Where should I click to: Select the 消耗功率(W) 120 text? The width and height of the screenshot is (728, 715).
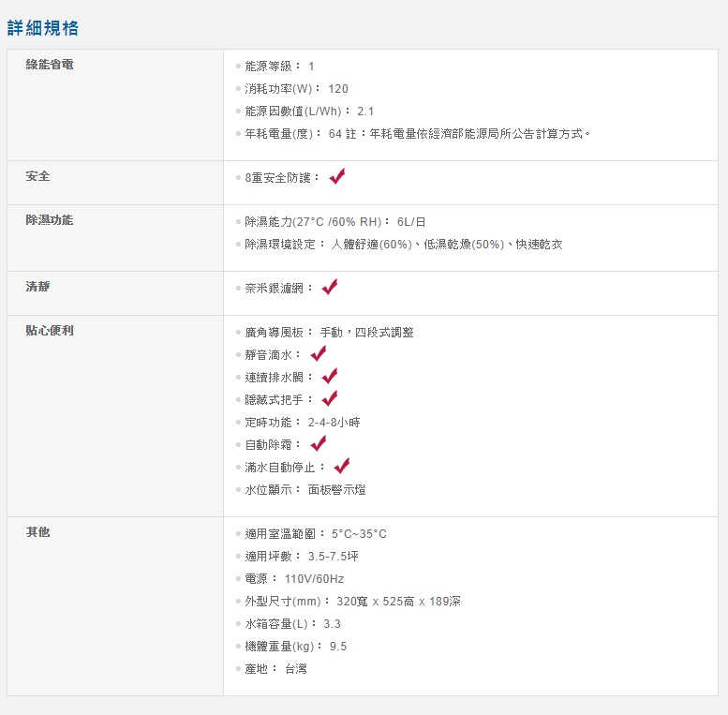[296, 89]
